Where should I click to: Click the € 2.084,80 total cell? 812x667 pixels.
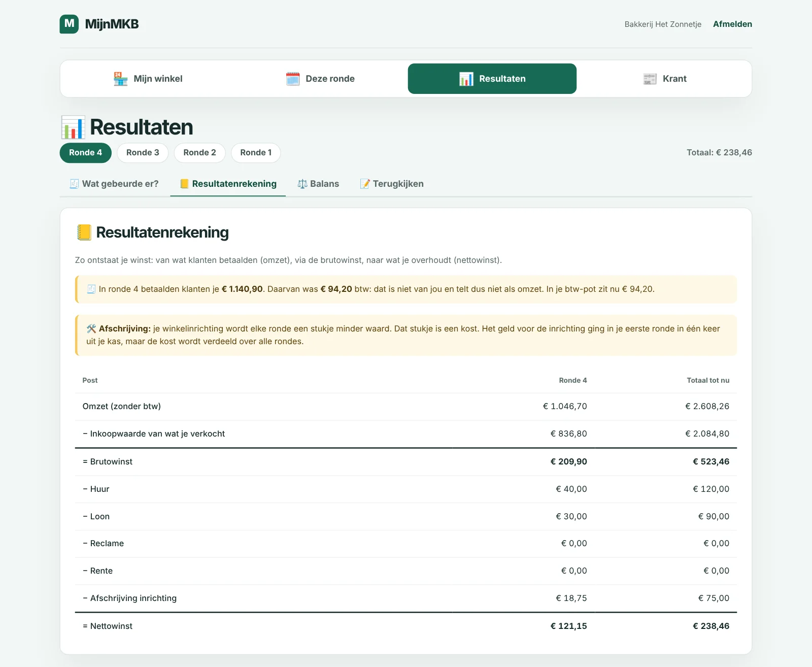(707, 433)
